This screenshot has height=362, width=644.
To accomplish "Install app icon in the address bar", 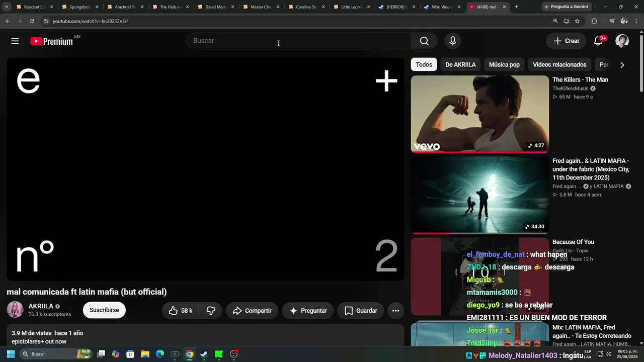I will pos(567,21).
